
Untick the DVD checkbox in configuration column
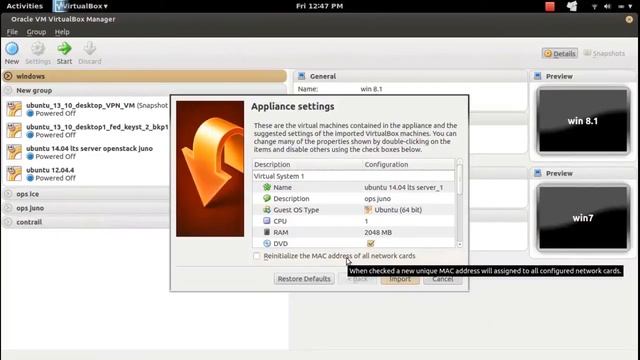(371, 243)
